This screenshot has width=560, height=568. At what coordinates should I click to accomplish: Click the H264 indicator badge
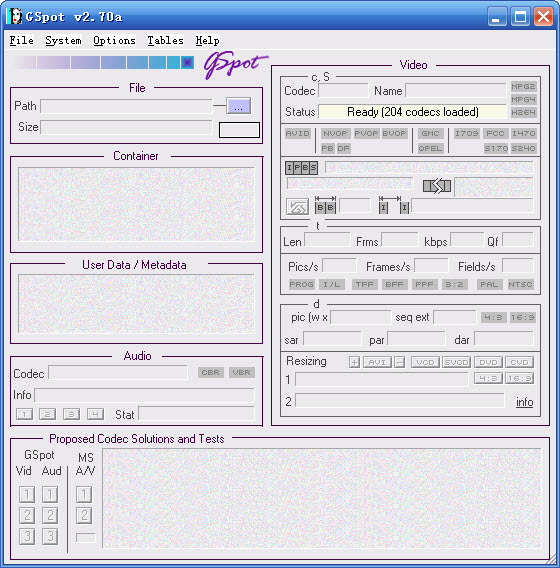pyautogui.click(x=523, y=112)
